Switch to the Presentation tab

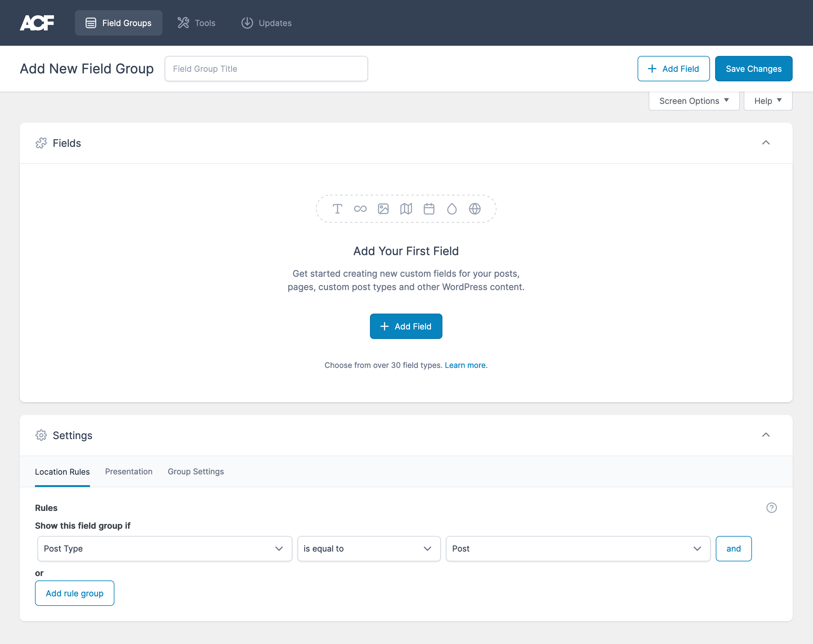click(x=129, y=471)
